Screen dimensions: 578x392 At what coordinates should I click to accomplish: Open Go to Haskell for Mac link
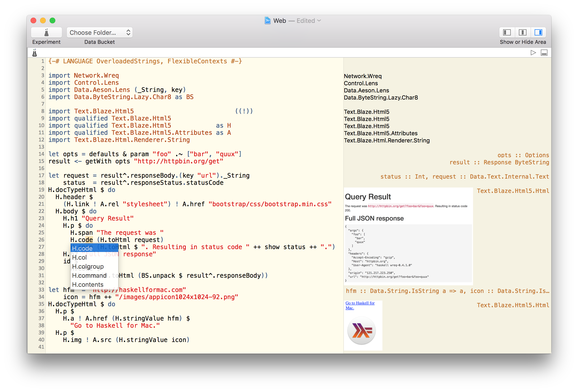click(x=360, y=305)
